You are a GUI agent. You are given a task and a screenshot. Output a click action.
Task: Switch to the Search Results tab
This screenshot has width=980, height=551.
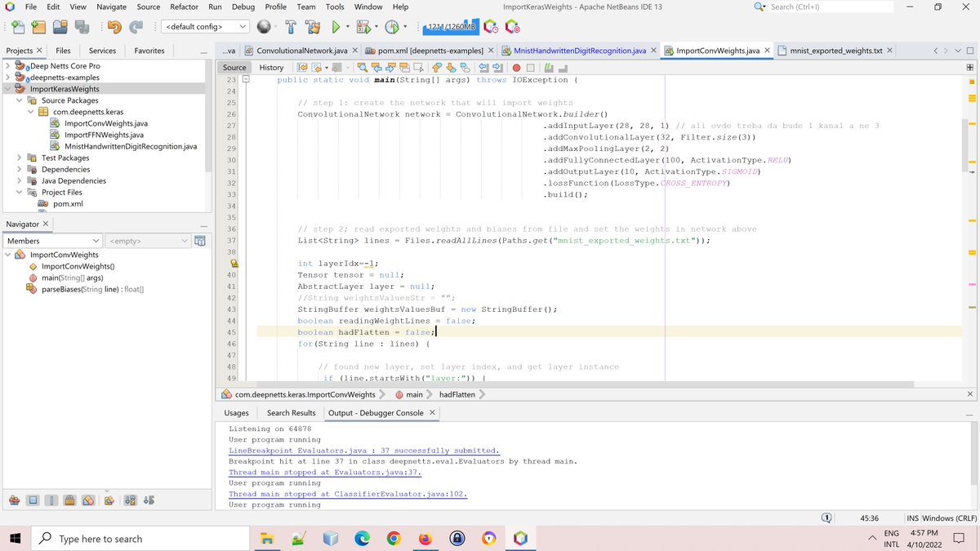[x=291, y=413]
